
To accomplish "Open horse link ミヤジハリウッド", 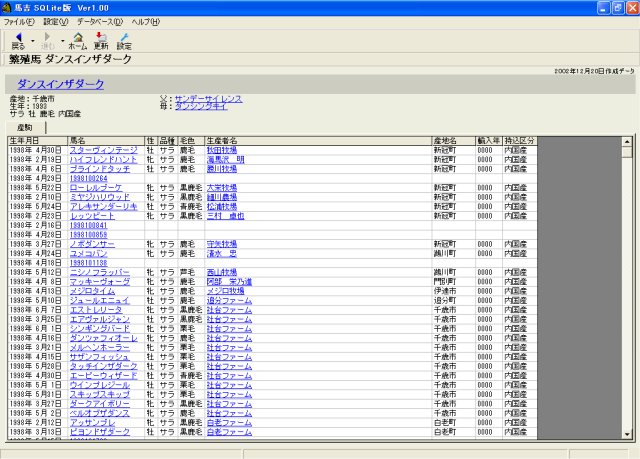I will [x=100, y=197].
